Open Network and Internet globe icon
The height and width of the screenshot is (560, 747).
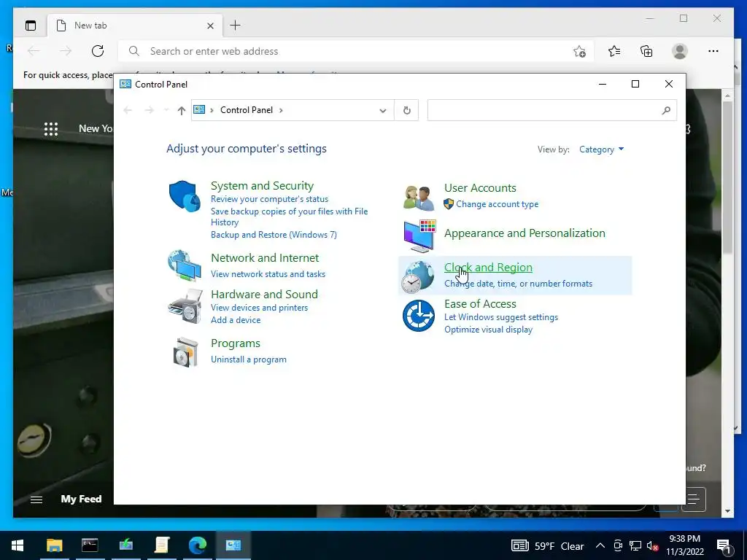tap(185, 265)
